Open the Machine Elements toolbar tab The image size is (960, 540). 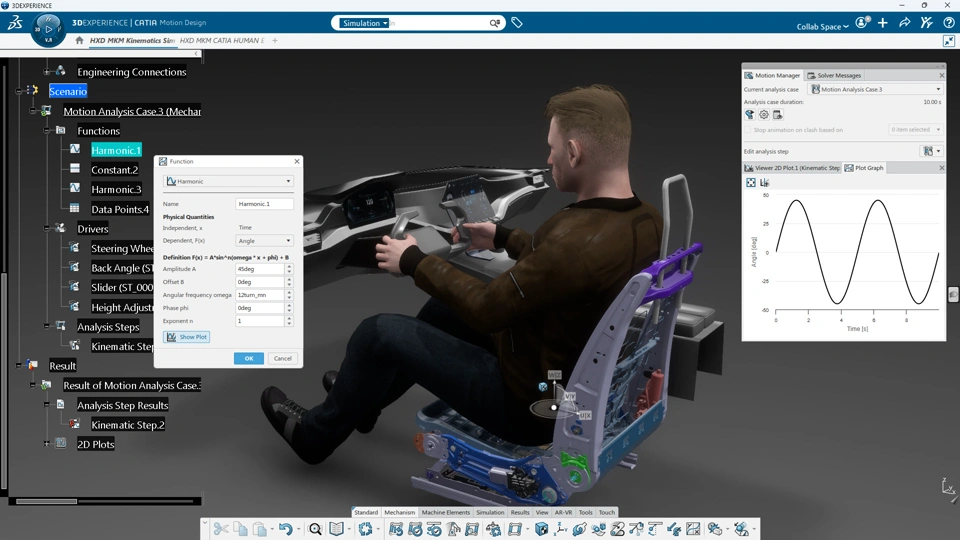(445, 512)
